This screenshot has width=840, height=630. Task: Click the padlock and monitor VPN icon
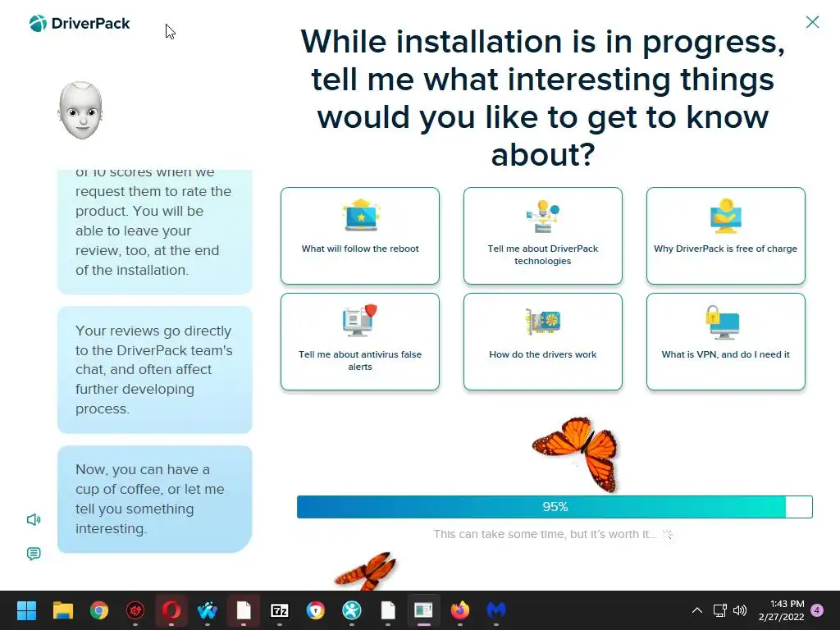coord(723,322)
